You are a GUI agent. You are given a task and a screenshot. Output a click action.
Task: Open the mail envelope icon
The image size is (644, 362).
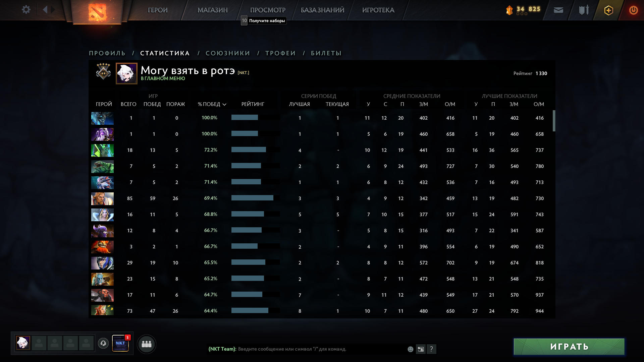click(x=558, y=10)
